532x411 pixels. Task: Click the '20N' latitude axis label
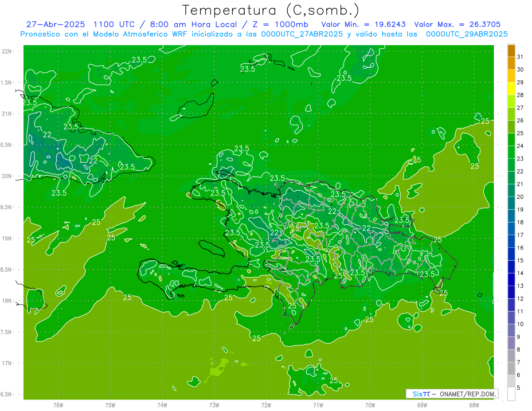coord(7,176)
